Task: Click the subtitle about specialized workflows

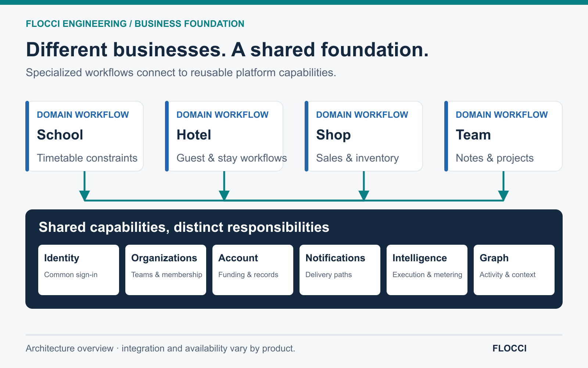Action: [181, 72]
